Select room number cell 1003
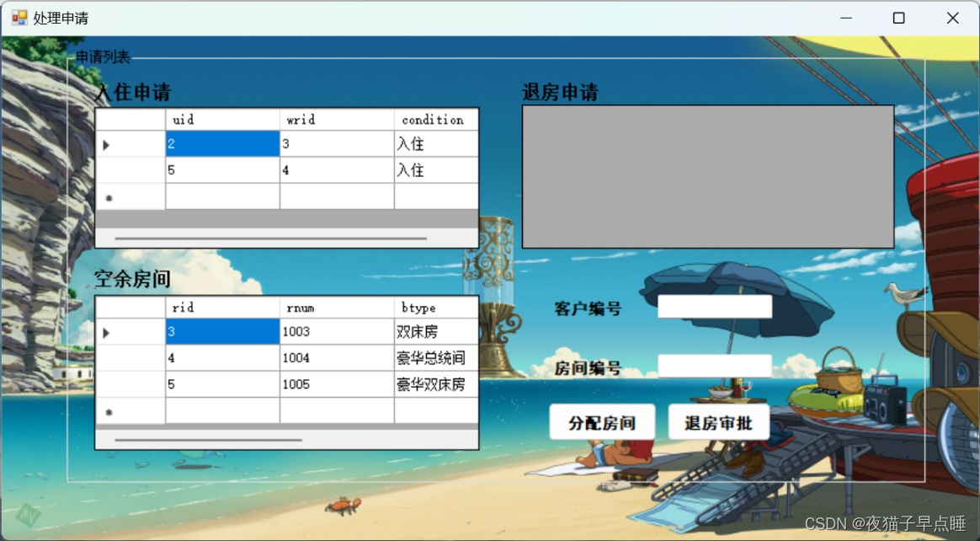The height and width of the screenshot is (541, 980). point(337,331)
